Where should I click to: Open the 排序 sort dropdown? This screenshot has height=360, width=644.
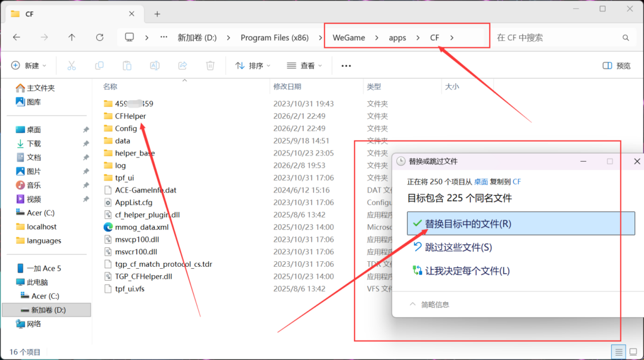click(x=253, y=65)
